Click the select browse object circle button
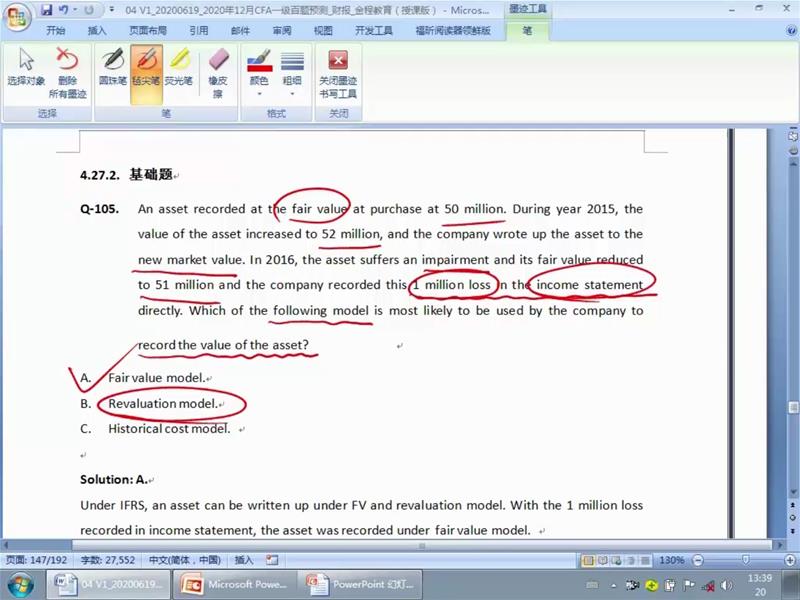Image resolution: width=800 pixels, height=600 pixels. (x=793, y=517)
